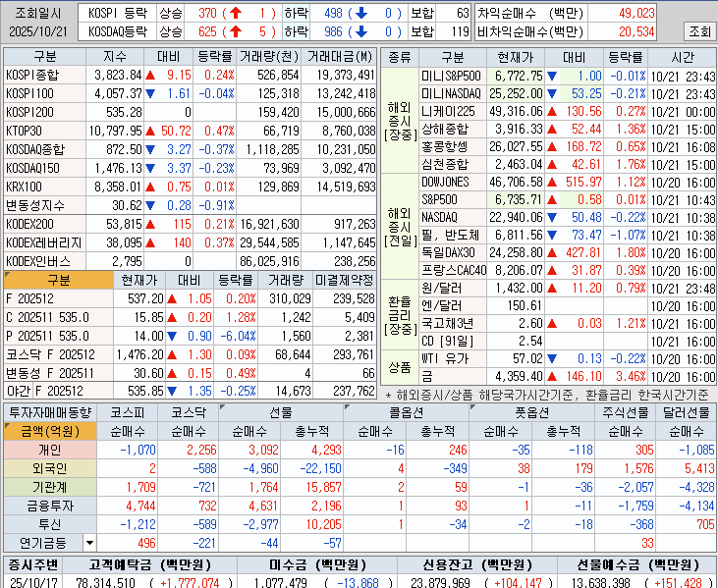This screenshot has width=718, height=588.
Task: Click CD [91일] rate row
Action: point(568,342)
